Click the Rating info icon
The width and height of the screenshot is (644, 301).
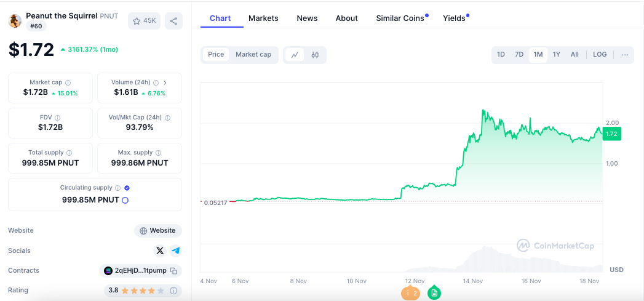(173, 291)
